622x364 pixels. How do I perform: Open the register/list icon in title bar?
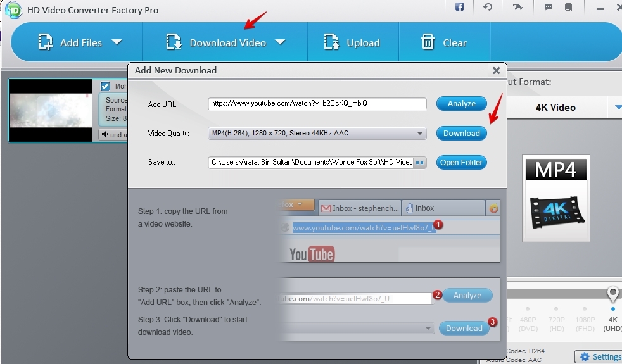click(x=569, y=7)
